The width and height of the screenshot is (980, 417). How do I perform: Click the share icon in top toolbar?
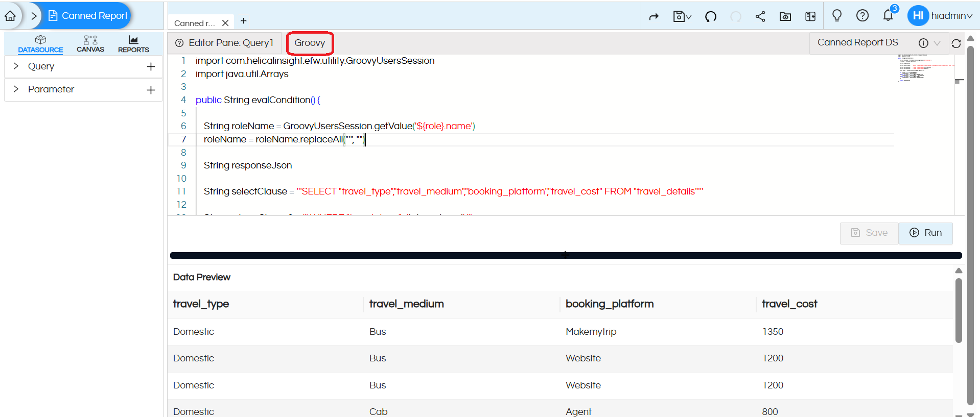760,16
